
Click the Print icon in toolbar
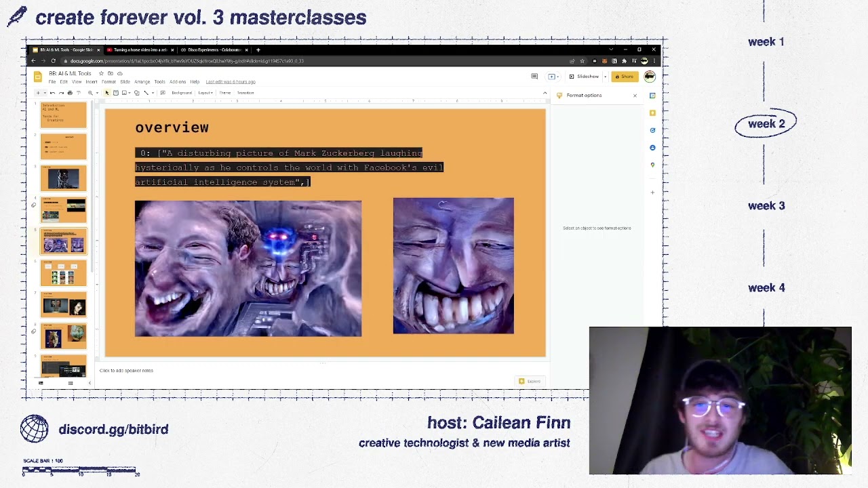click(70, 93)
